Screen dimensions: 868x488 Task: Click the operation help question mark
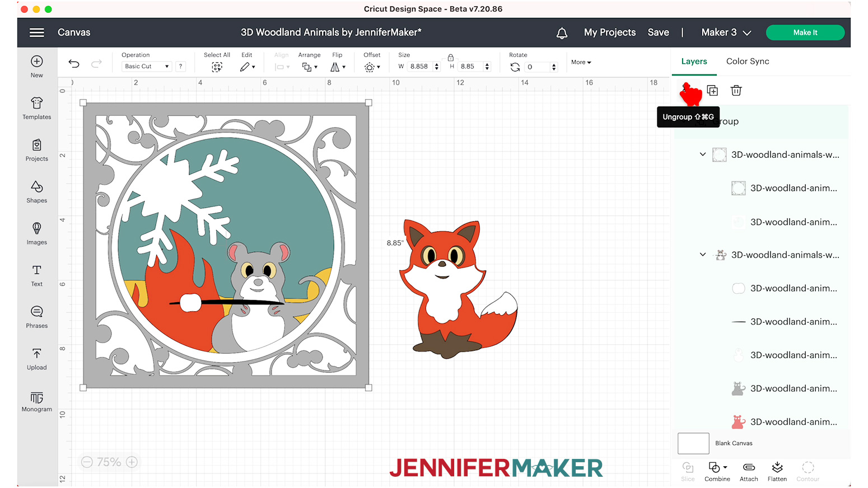click(x=180, y=66)
